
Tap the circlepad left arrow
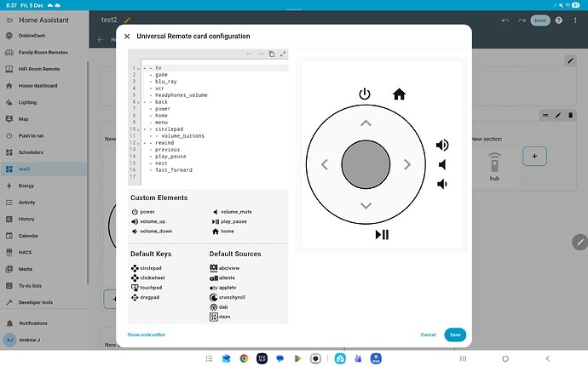click(325, 164)
